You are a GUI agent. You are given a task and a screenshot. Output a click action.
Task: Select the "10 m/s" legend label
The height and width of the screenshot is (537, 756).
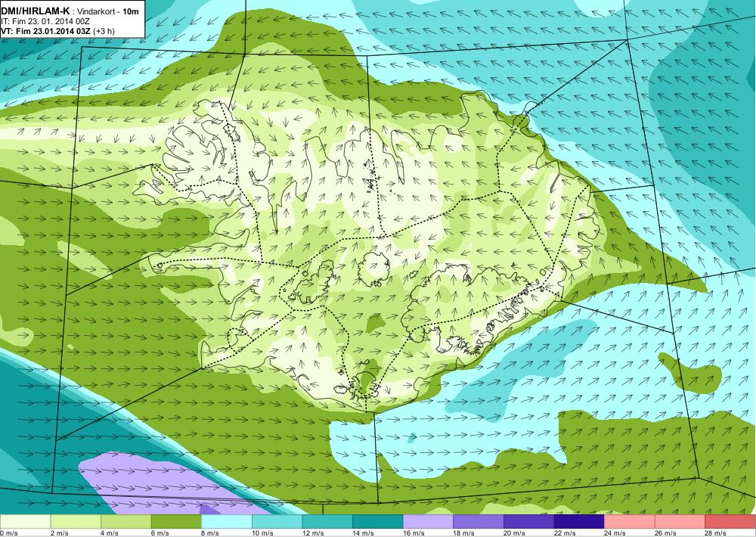tap(263, 533)
